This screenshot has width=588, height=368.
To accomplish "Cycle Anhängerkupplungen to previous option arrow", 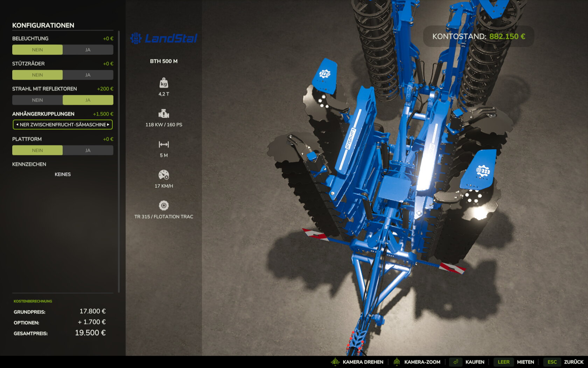I will [x=17, y=124].
